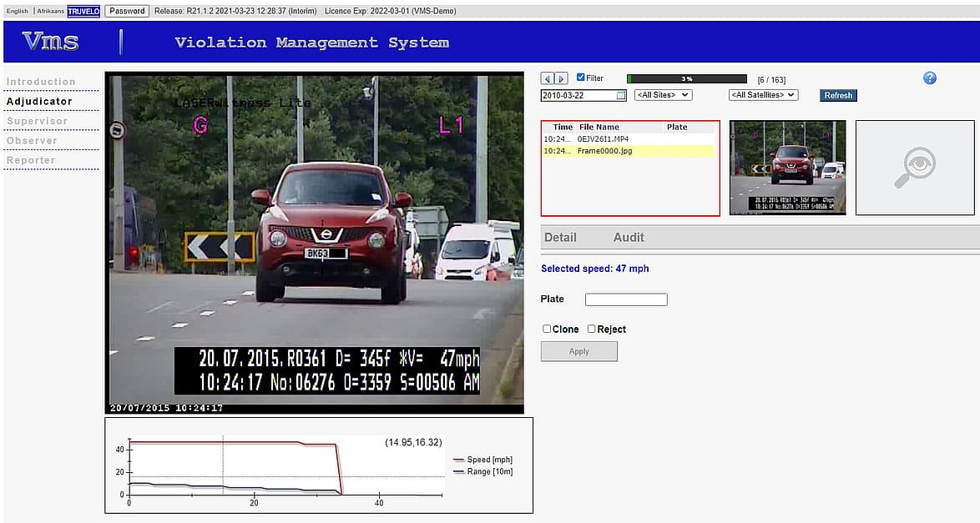Go to the next violation record
Viewport: 980px width, 523px height.
tap(562, 78)
